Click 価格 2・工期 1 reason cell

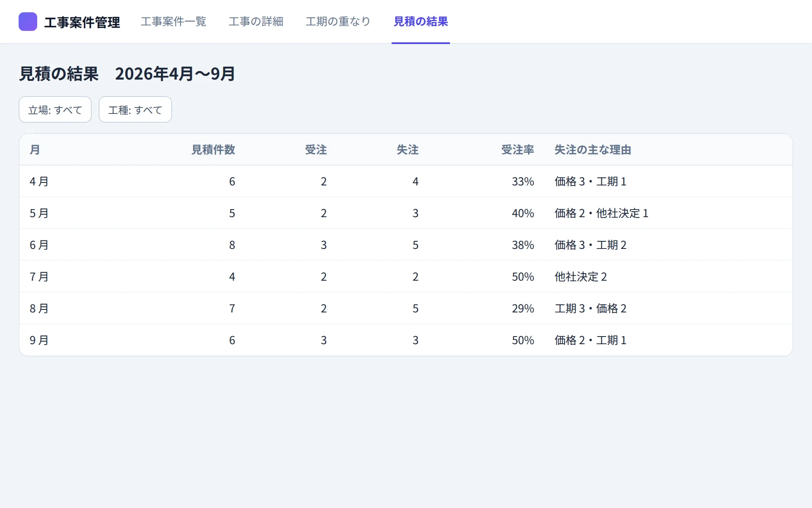[590, 340]
